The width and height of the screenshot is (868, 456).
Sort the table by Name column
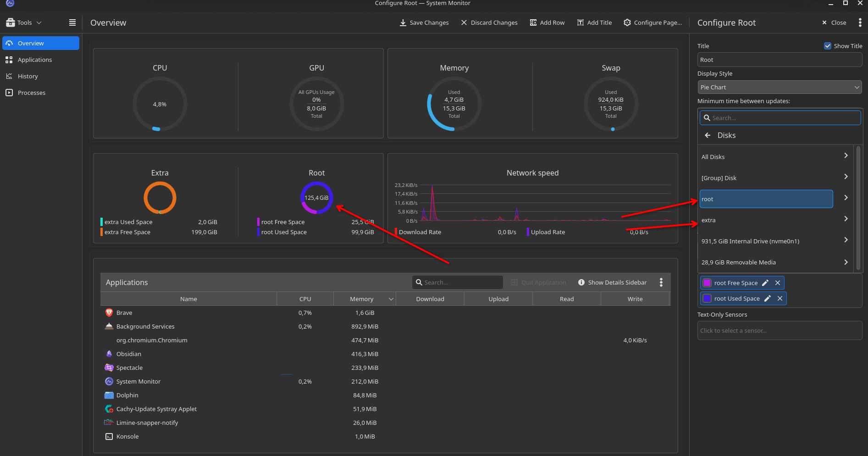click(x=188, y=299)
